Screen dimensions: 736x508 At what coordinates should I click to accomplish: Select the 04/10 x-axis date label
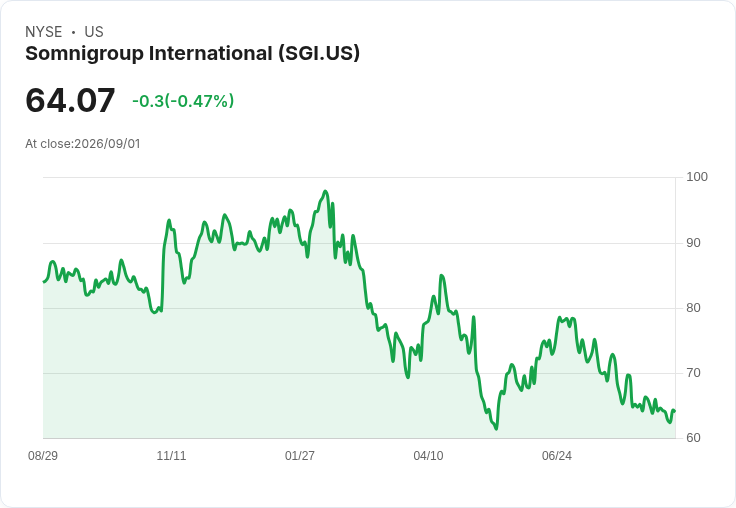tap(428, 456)
